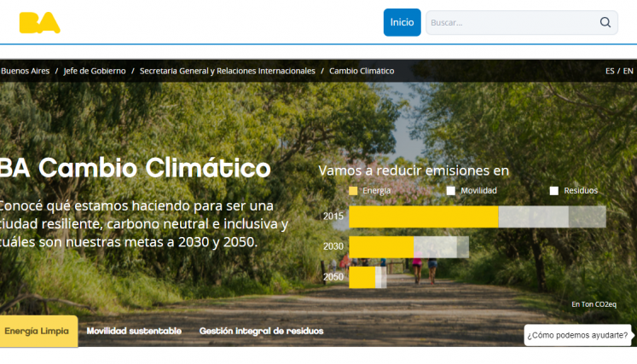Open the ¿Cómo podemos ayudarte? chat bubble
The height and width of the screenshot is (364, 637).
coord(577,335)
